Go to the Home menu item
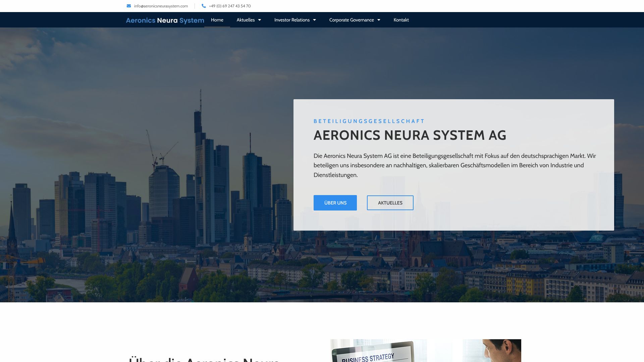The height and width of the screenshot is (362, 644). (217, 20)
